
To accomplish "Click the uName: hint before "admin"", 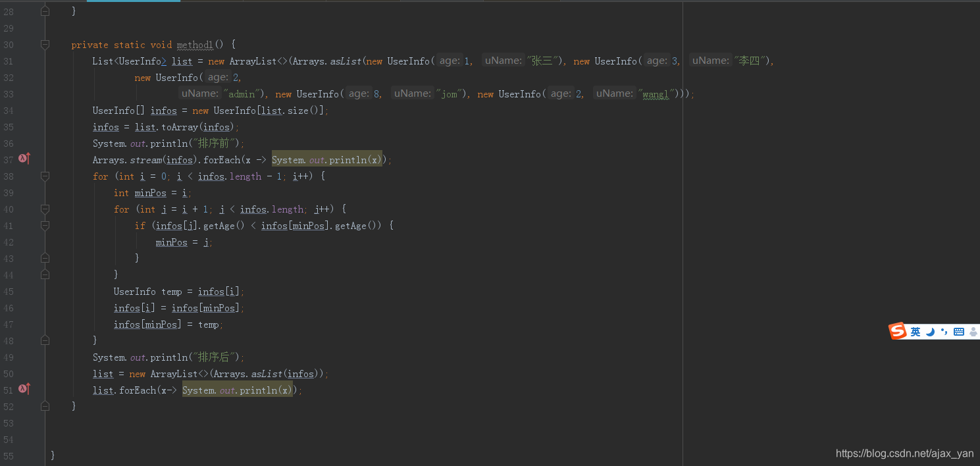I will [199, 93].
